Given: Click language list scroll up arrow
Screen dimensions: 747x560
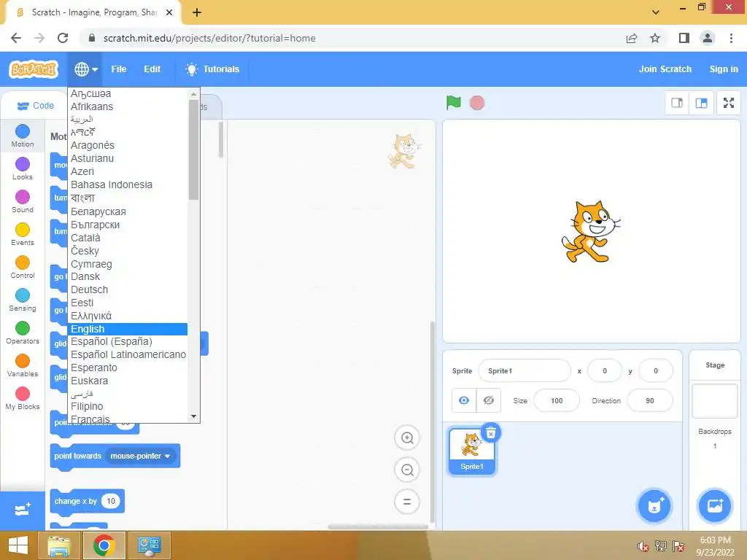Looking at the screenshot, I should coord(193,94).
